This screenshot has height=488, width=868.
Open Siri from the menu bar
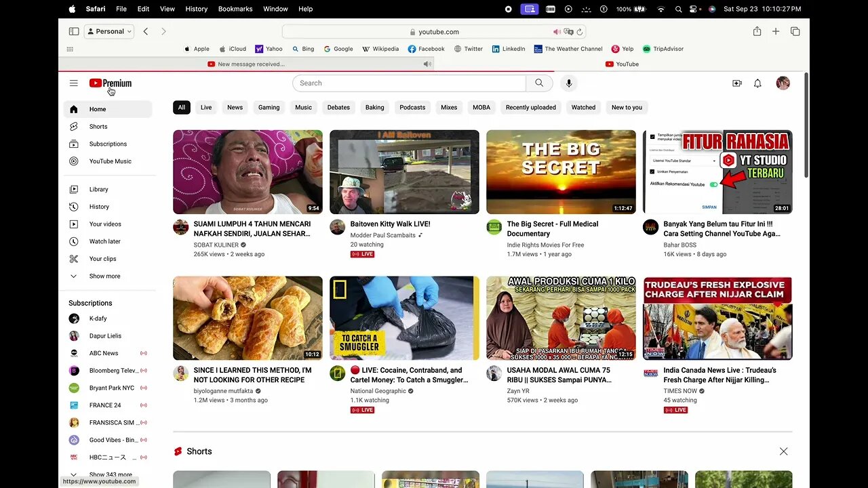click(x=712, y=9)
